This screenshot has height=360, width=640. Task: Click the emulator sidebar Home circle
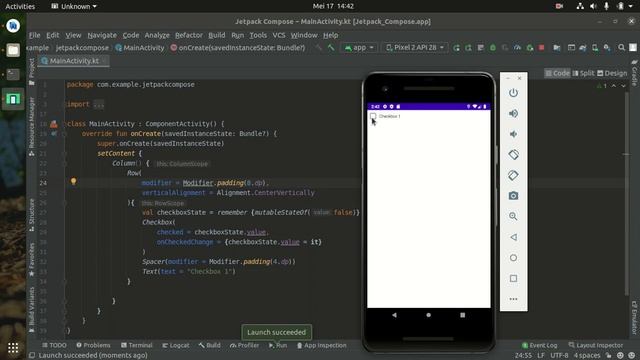tap(513, 258)
